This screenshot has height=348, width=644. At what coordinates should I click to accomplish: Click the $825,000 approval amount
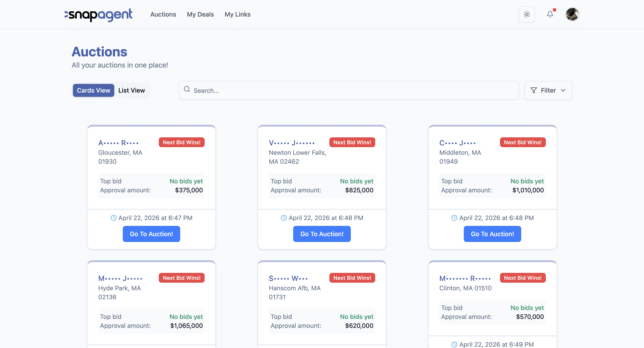(x=359, y=190)
